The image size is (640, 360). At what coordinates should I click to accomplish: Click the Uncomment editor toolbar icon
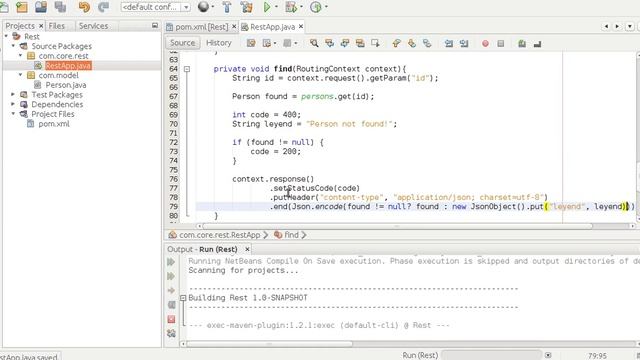click(537, 43)
